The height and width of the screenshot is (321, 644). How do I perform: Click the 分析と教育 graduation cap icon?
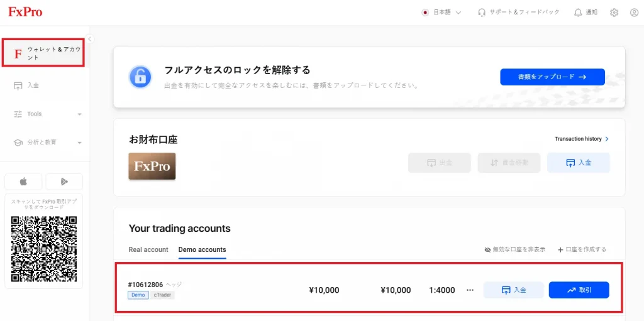(18, 143)
